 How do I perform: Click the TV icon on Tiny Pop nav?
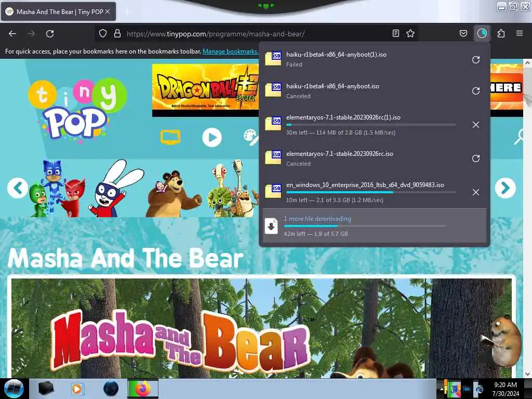(170, 137)
